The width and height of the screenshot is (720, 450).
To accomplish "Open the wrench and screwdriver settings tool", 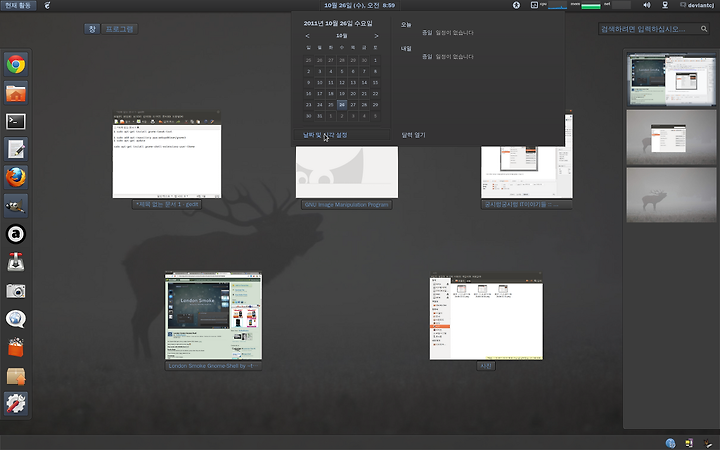I will coord(16,404).
